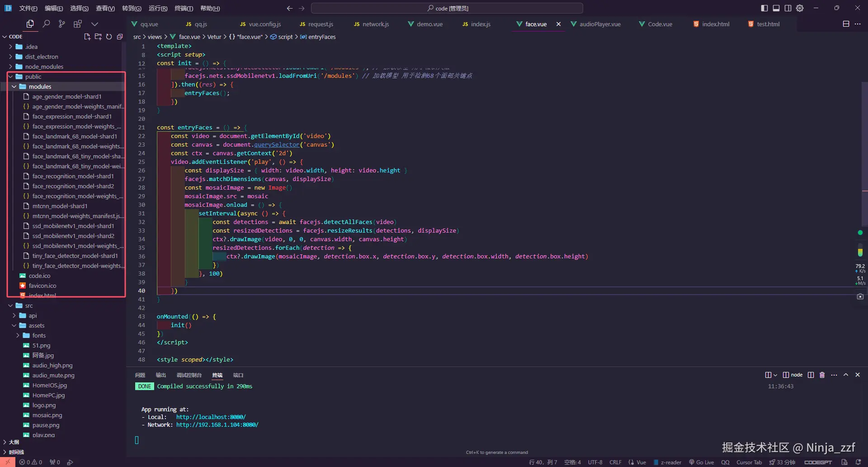Open the Source Control view icon
The height and width of the screenshot is (467, 868).
coord(62,24)
